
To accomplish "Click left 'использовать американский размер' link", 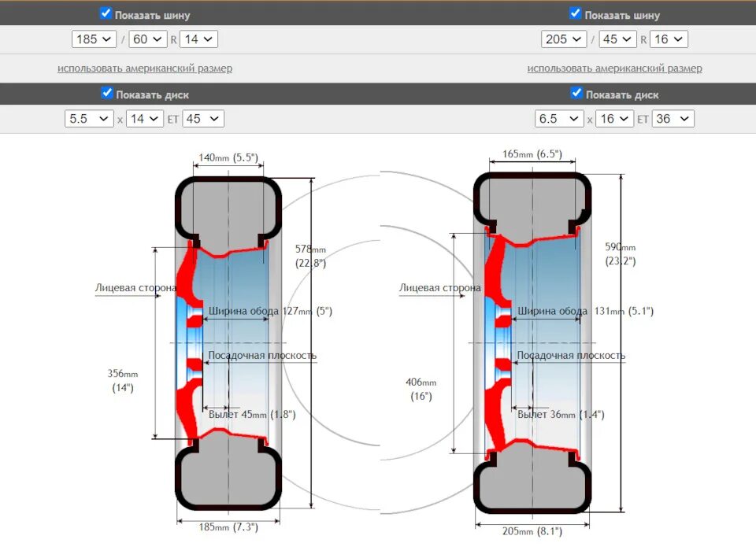I will point(145,68).
